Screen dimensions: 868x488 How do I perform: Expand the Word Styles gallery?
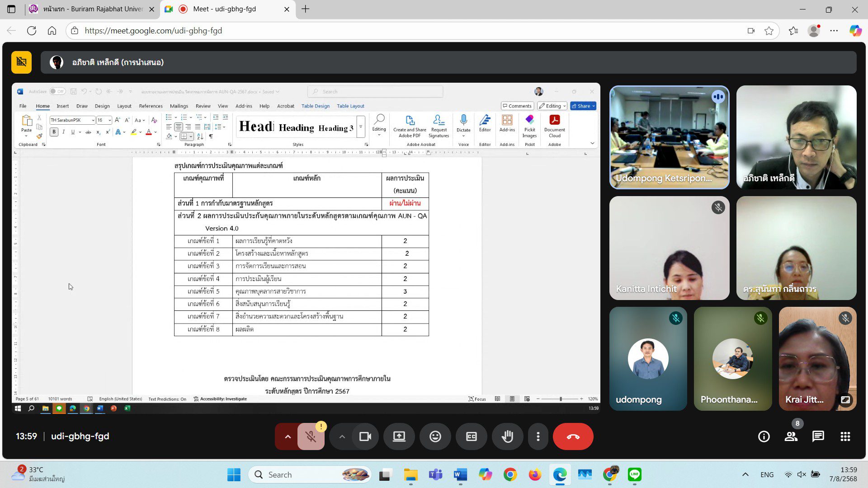click(361, 127)
